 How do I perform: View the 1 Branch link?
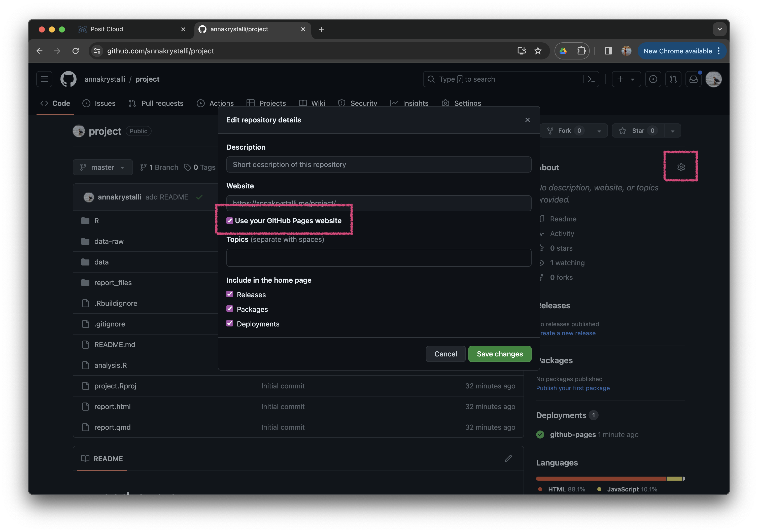point(159,168)
